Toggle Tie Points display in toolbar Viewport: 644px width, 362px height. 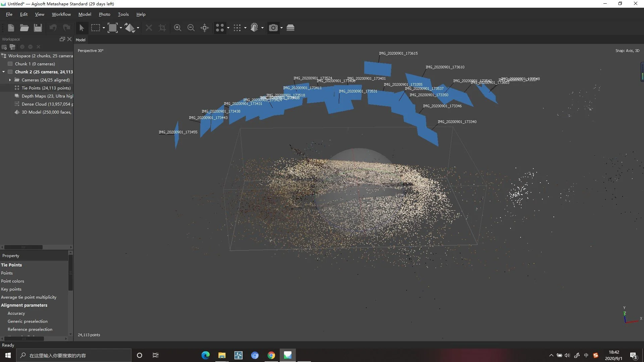(x=220, y=28)
